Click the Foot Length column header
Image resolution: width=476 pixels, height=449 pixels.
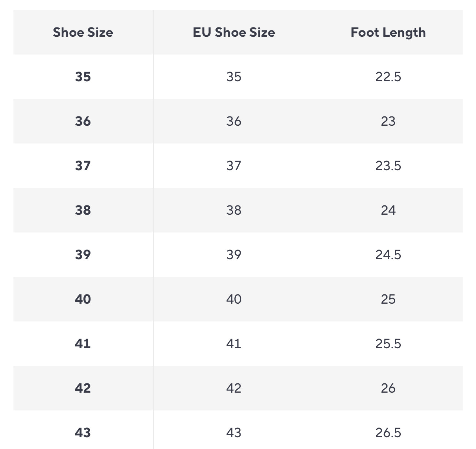tap(388, 33)
